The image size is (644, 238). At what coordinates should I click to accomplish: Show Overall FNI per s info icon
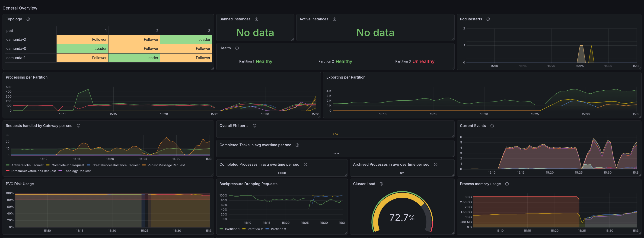255,126
